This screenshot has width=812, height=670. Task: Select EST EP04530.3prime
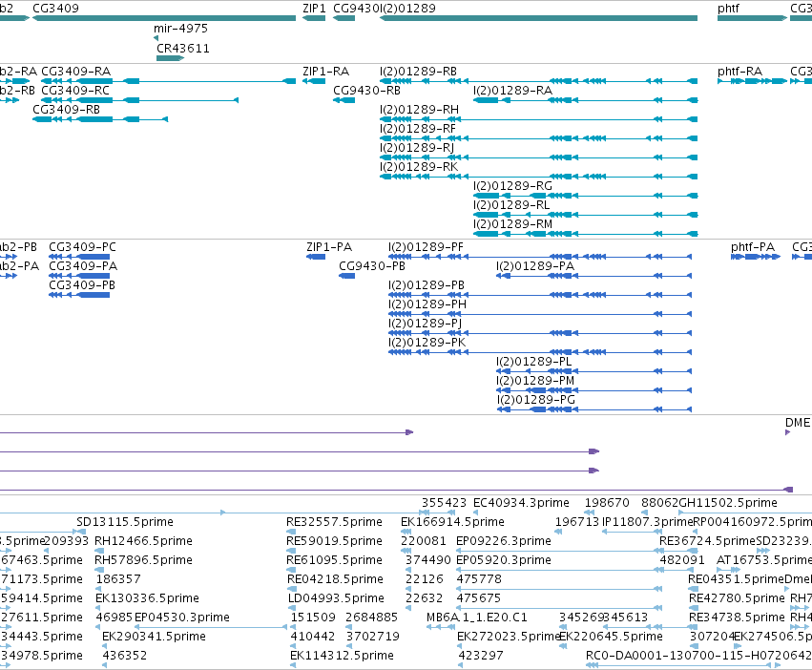point(181,618)
